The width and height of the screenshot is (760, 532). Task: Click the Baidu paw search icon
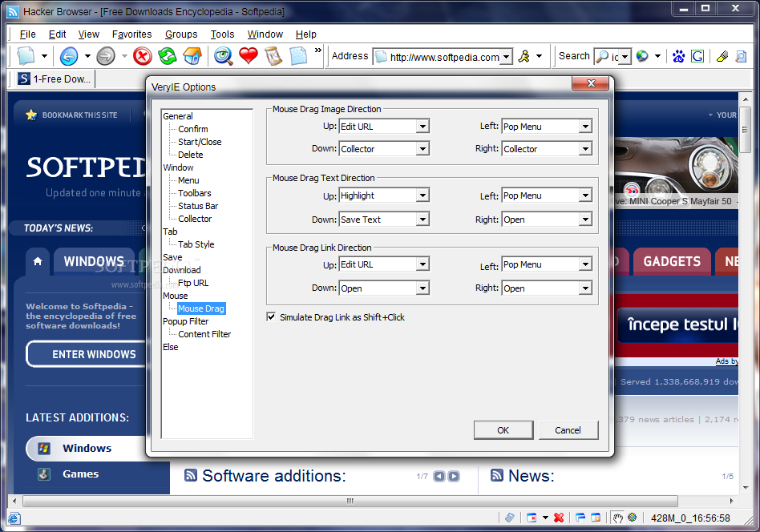tap(678, 56)
